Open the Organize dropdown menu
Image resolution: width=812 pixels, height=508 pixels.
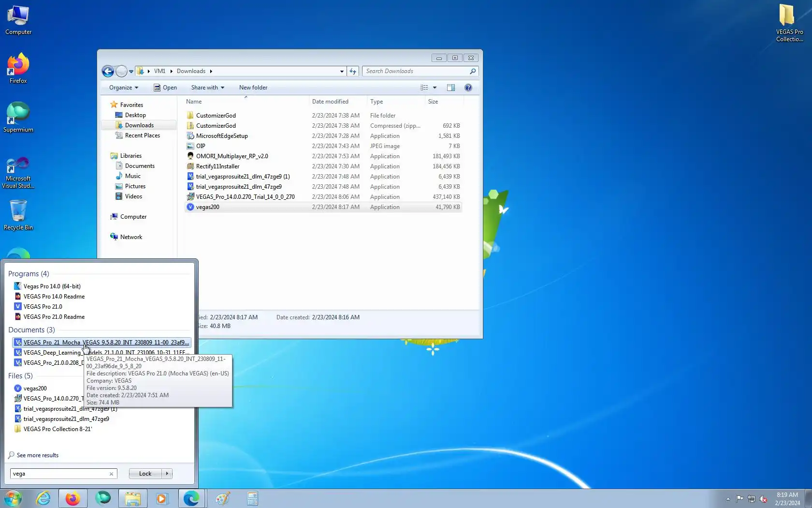(x=123, y=88)
